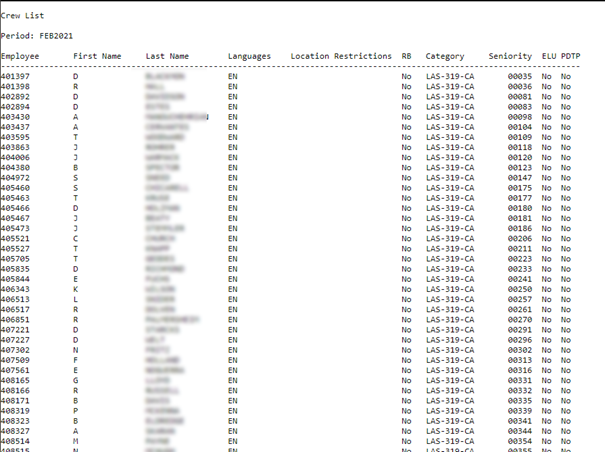Viewport: 605px width, 452px height.
Task: Select employee number 403430
Action: coord(15,117)
